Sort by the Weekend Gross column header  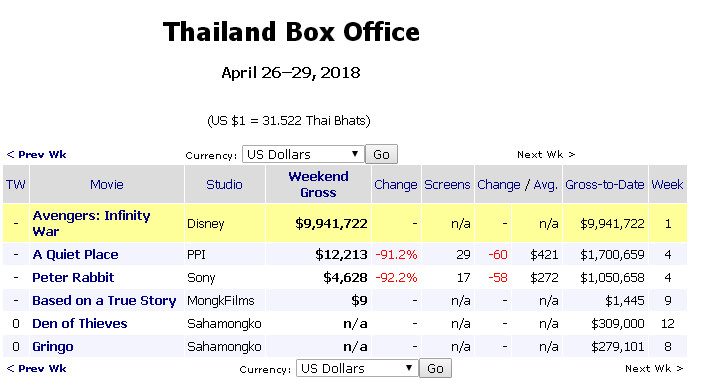(318, 185)
